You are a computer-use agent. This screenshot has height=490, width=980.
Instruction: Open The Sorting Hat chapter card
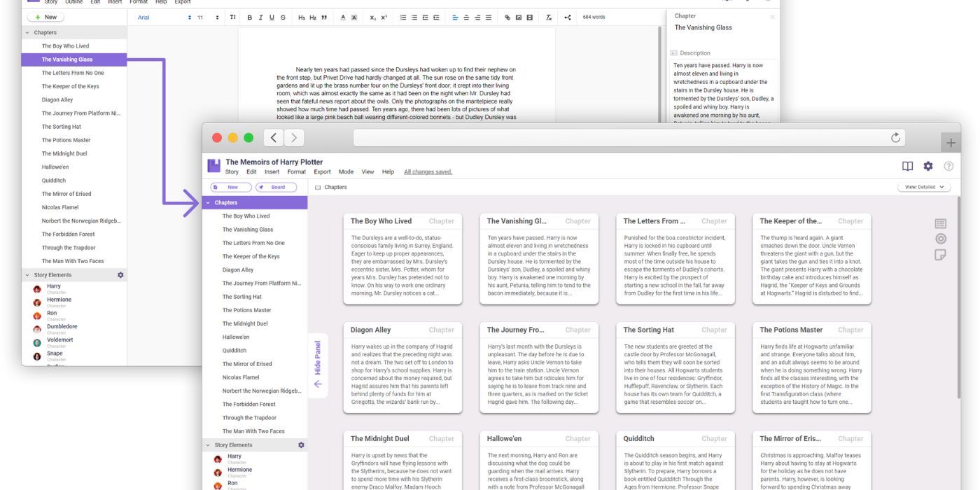tap(675, 367)
